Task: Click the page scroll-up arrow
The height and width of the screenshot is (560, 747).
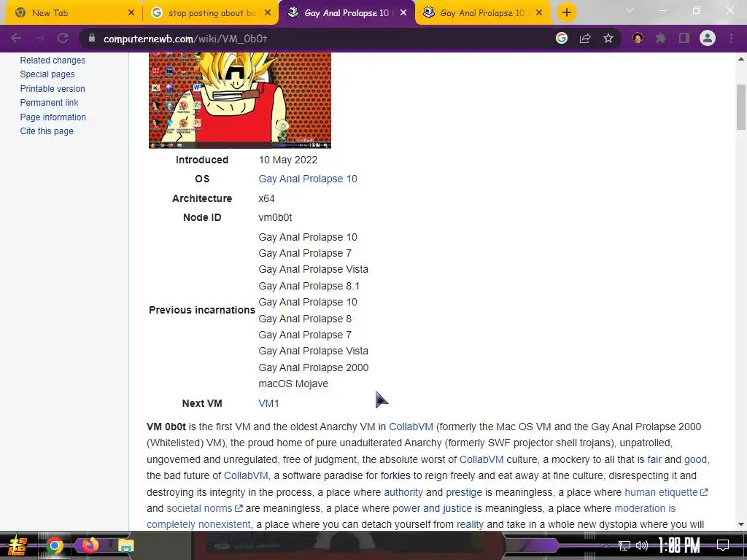Action: pyautogui.click(x=741, y=59)
